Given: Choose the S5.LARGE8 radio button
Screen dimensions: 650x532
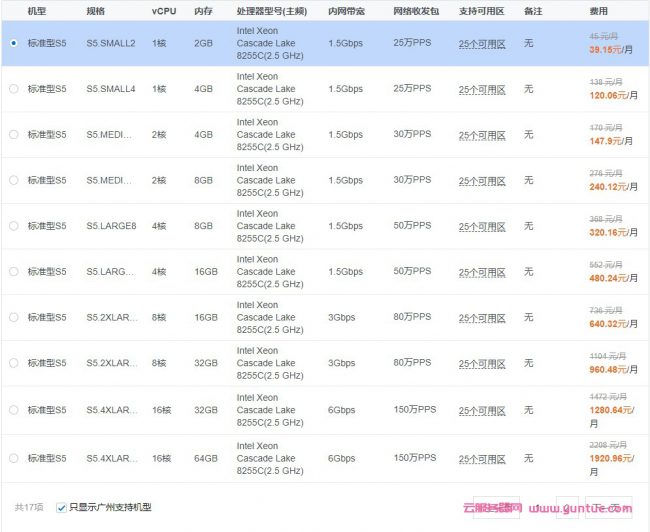Looking at the screenshot, I should [x=13, y=226].
